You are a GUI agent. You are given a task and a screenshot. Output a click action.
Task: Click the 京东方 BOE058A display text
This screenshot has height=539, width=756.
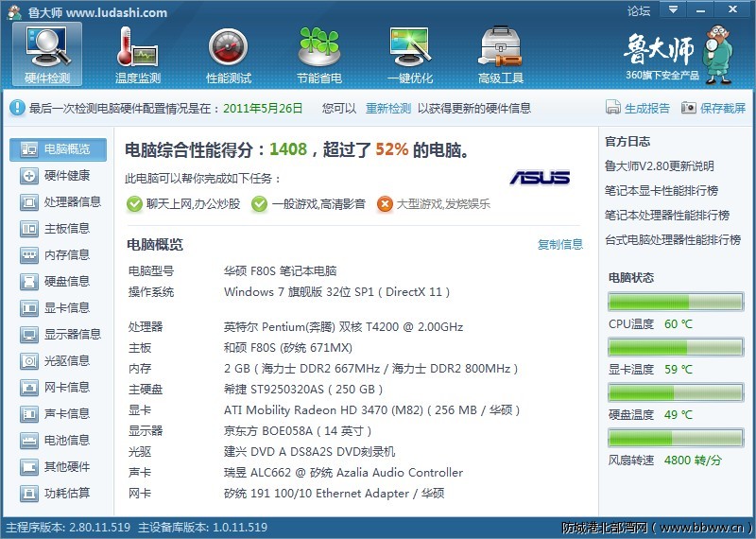298,431
